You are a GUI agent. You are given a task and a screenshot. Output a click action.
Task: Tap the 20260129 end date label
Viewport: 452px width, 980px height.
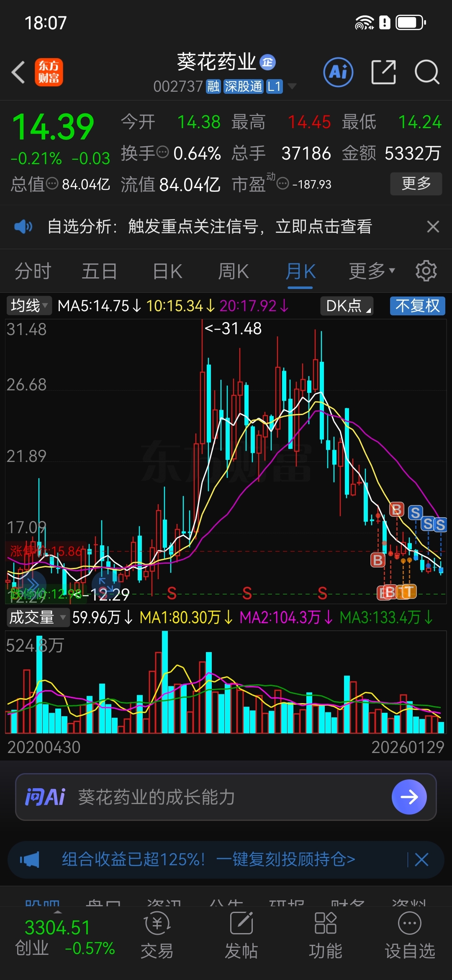tap(408, 747)
